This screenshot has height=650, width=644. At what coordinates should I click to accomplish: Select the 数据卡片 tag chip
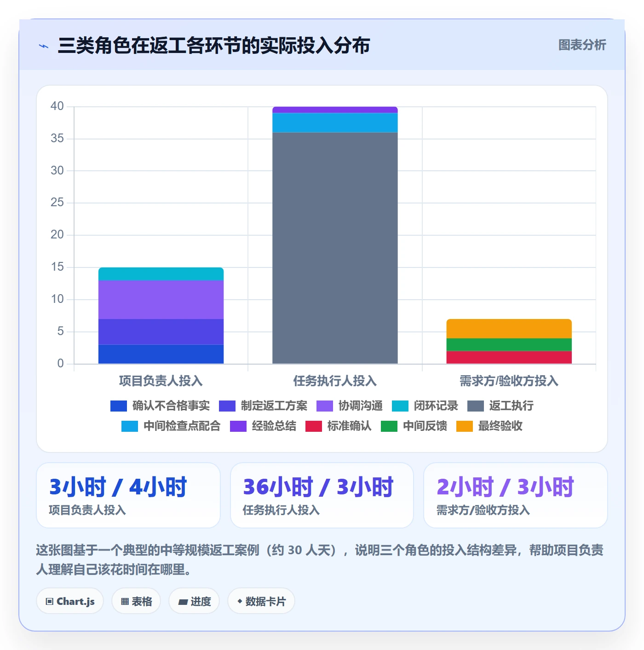[261, 601]
